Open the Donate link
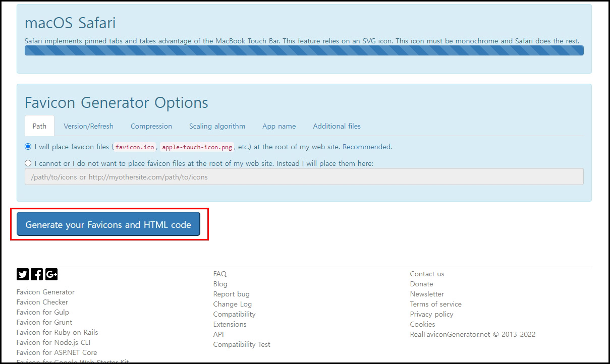 coord(422,284)
